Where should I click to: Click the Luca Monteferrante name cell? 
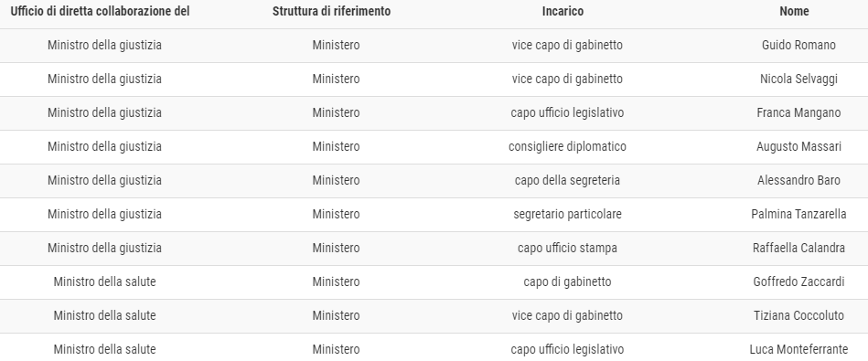(x=798, y=349)
